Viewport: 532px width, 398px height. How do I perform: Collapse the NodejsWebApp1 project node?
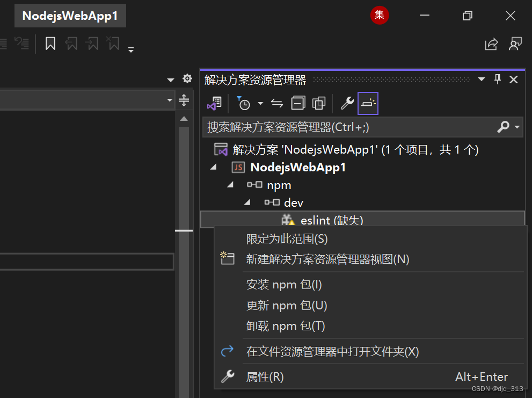point(214,167)
